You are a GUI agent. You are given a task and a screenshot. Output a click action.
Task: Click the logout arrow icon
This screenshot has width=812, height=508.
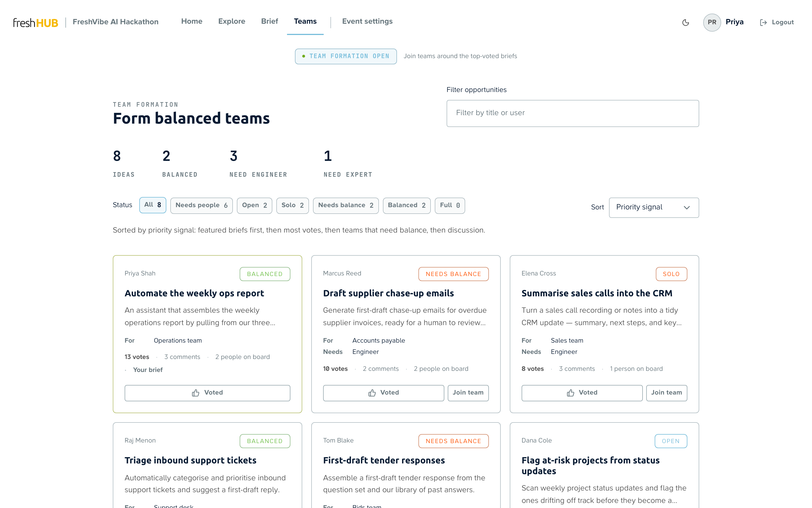point(763,23)
